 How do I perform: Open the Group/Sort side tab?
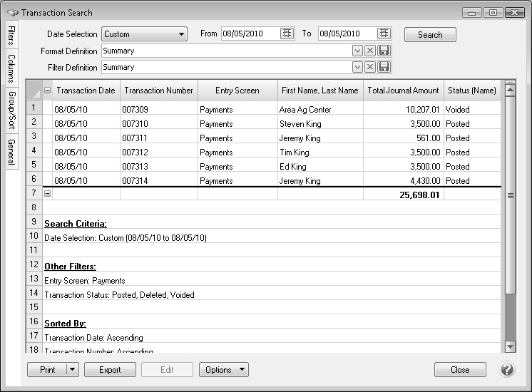(x=11, y=111)
